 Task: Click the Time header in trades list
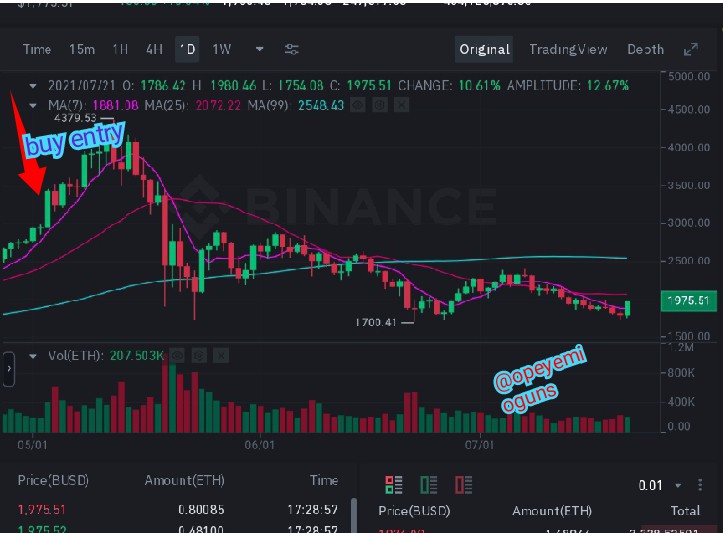(324, 480)
